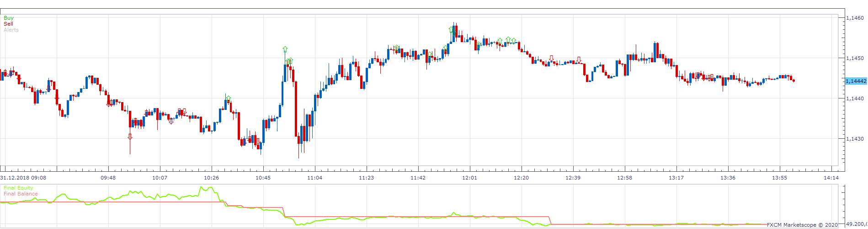Click the 12:58 time axis label
868x229 pixels.
[x=625, y=178]
